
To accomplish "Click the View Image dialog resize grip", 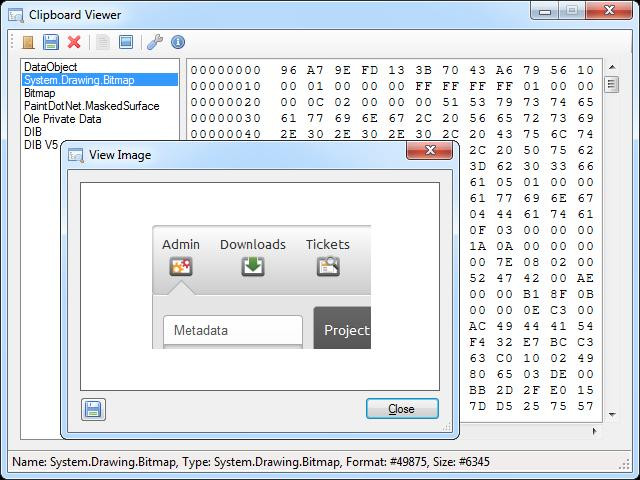I will pyautogui.click(x=447, y=427).
